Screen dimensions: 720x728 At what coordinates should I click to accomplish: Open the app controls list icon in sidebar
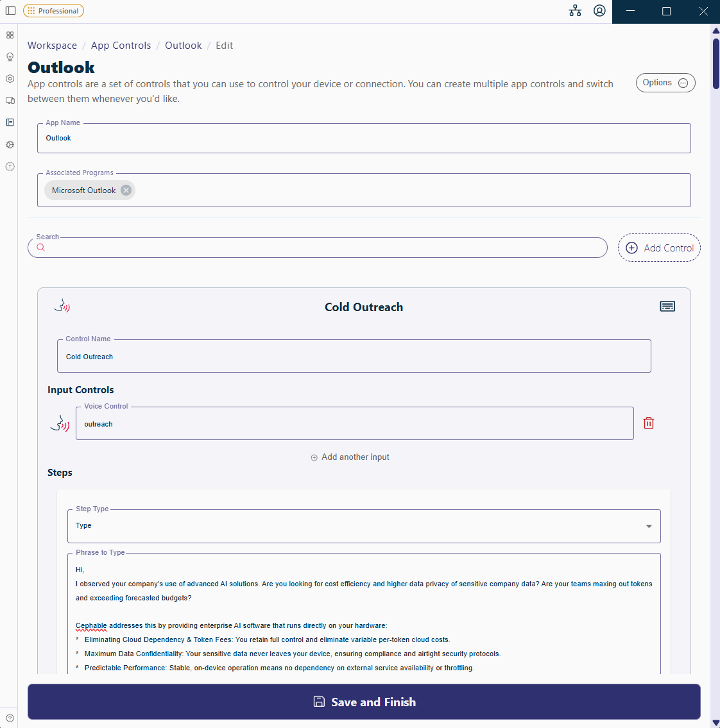pyautogui.click(x=10, y=123)
